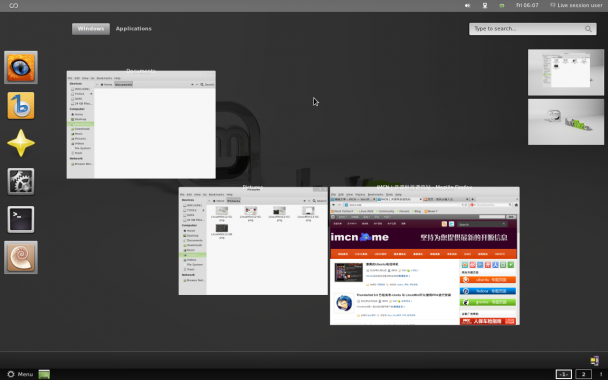This screenshot has width=608, height=380.
Task: Activate the Mozilla Firefox window preview
Action: pos(425,256)
